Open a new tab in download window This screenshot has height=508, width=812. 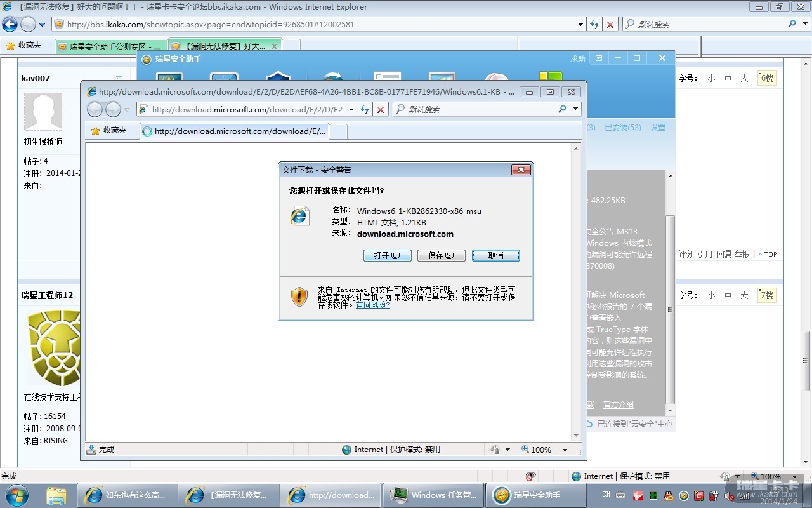[338, 131]
